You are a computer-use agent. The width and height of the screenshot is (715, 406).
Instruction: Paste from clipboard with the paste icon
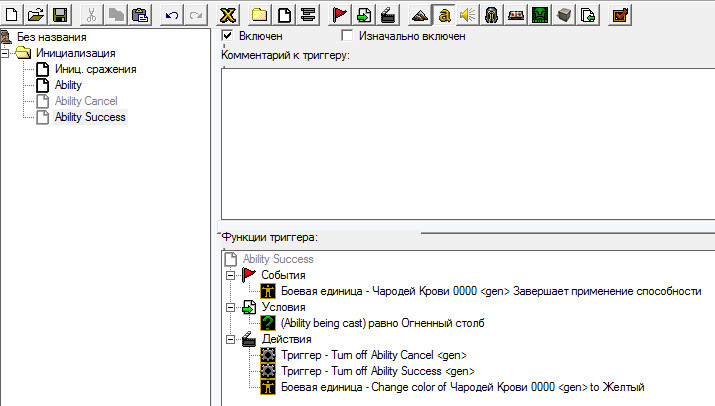click(x=140, y=15)
